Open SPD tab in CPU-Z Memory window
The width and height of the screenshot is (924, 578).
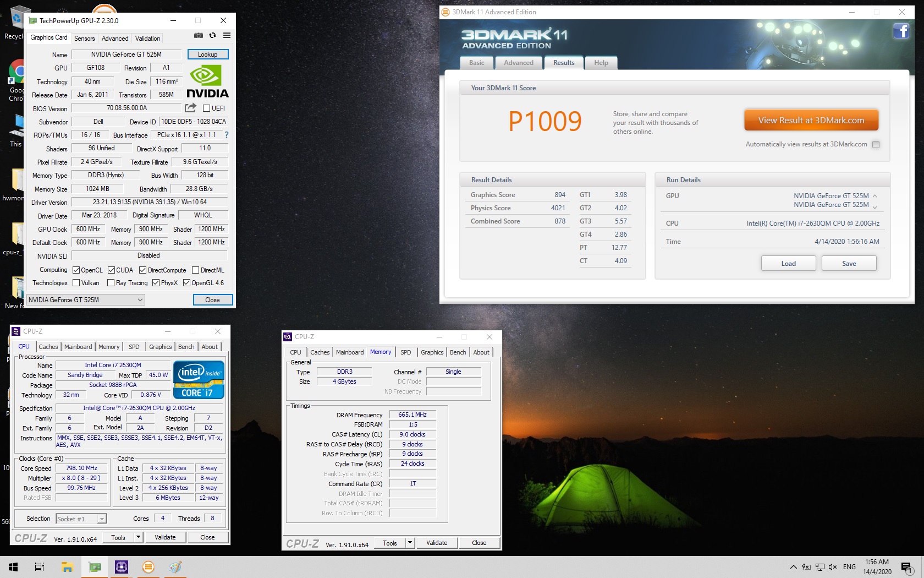pyautogui.click(x=406, y=352)
